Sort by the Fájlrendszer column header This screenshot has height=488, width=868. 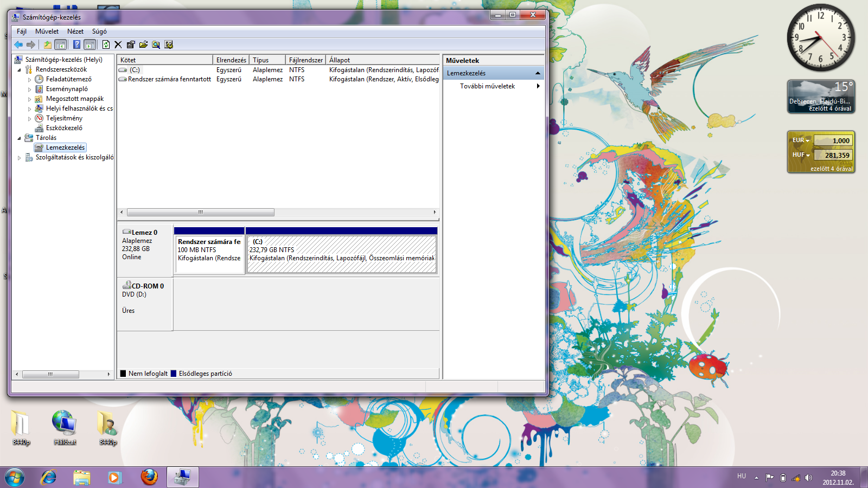click(x=305, y=60)
